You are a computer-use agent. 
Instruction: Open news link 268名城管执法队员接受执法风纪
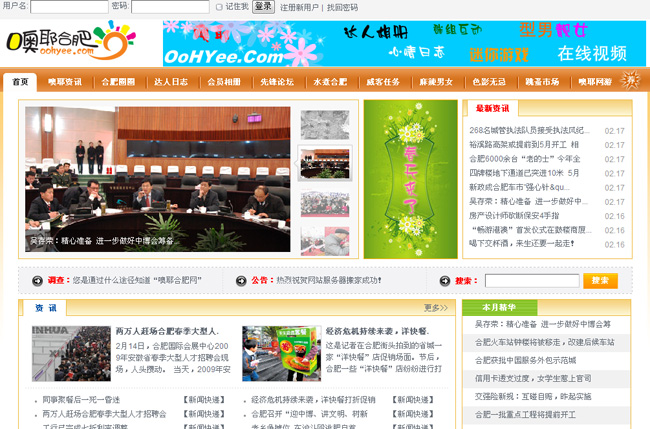pos(529,131)
